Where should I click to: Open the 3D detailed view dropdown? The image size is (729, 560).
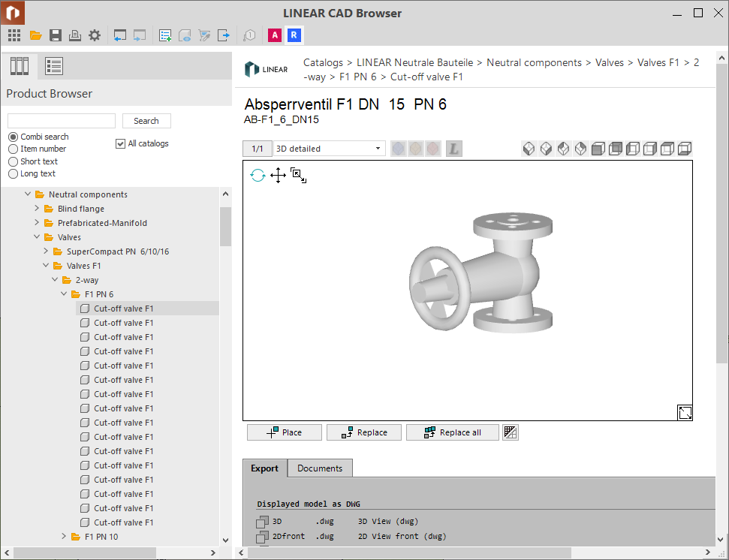329,149
